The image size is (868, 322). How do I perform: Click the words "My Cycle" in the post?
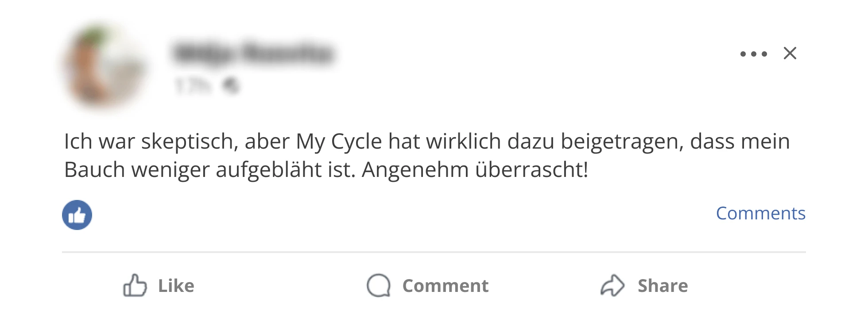[339, 142]
